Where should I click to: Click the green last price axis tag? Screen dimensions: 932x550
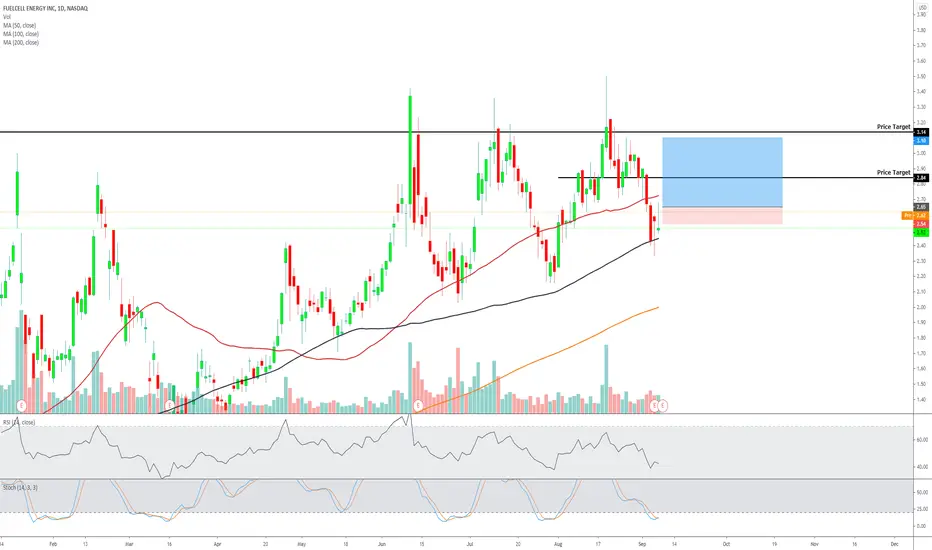[921, 232]
